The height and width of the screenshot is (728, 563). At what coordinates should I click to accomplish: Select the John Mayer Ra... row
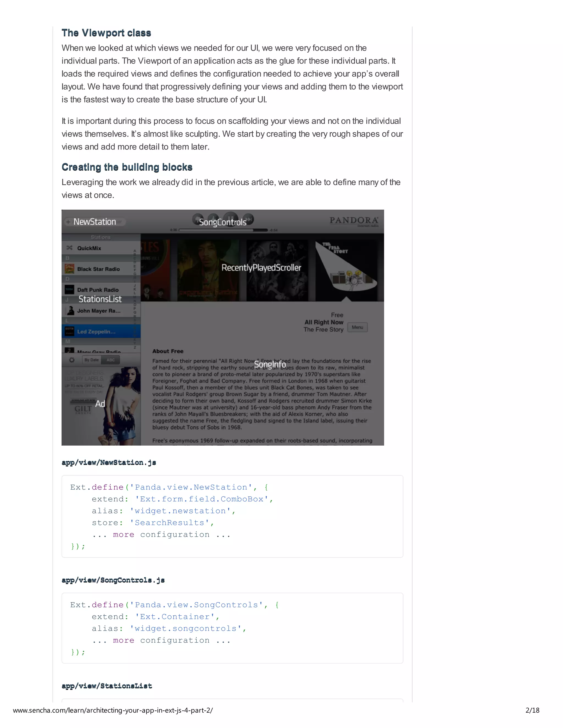click(x=101, y=310)
